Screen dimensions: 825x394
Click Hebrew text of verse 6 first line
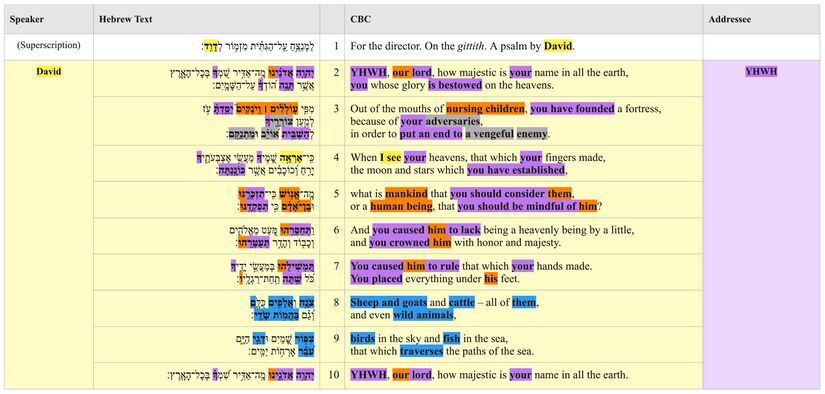coord(272,230)
